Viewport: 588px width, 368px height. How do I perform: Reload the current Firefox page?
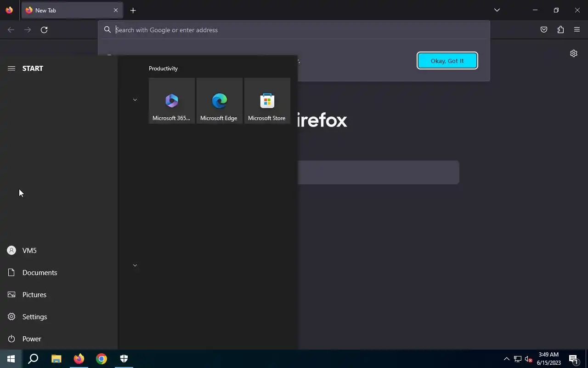pyautogui.click(x=44, y=30)
